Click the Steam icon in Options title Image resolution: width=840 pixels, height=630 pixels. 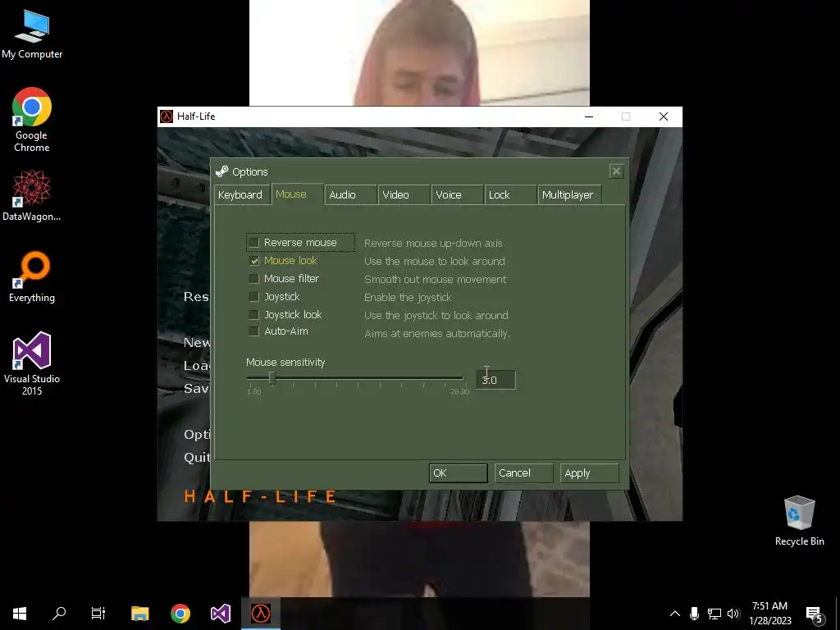tap(221, 171)
